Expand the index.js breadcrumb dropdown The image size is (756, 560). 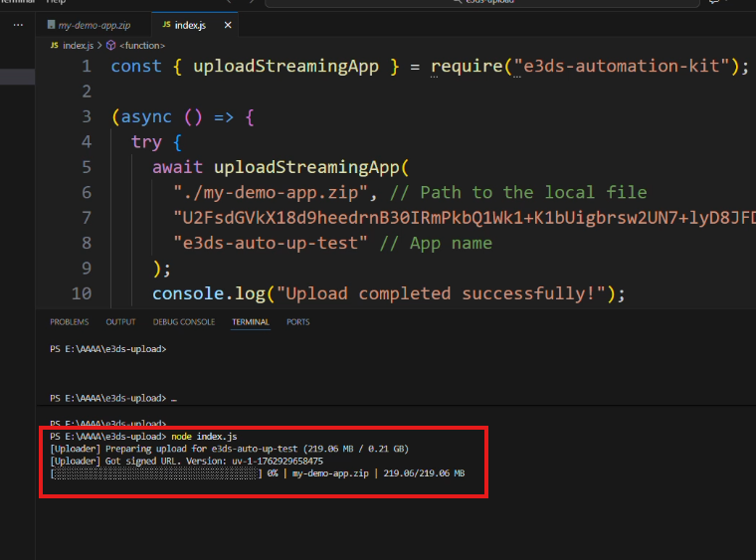pyautogui.click(x=78, y=45)
